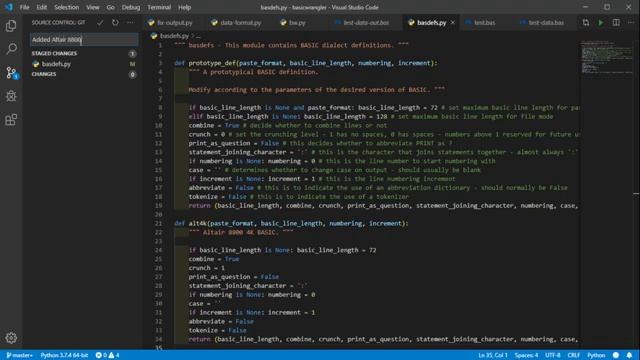Open the Edit menu
This screenshot has width=640, height=360.
[42, 7]
